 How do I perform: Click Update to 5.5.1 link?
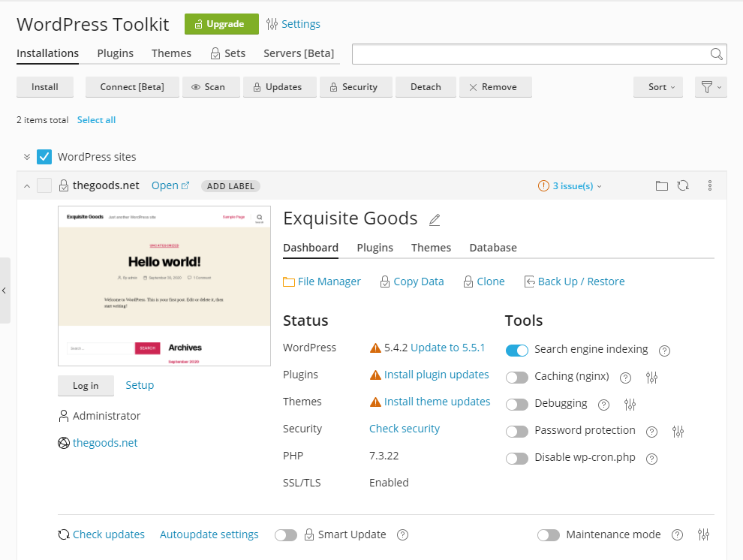click(x=447, y=348)
